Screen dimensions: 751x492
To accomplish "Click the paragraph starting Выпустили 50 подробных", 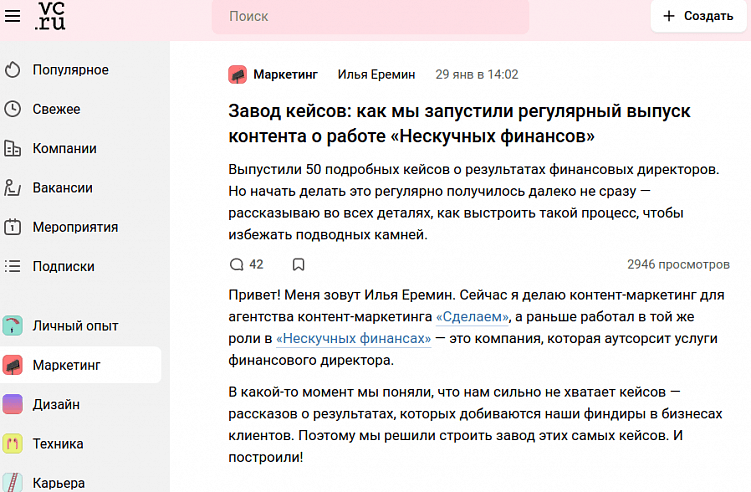I will [474, 202].
